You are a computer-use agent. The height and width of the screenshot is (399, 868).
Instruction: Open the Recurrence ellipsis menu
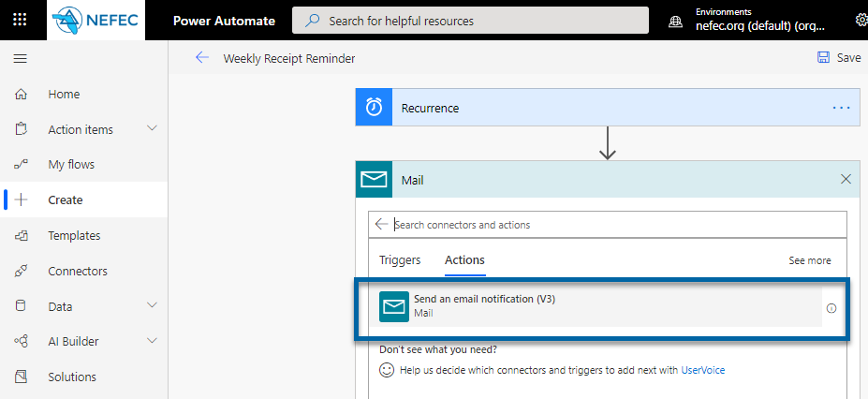(842, 108)
